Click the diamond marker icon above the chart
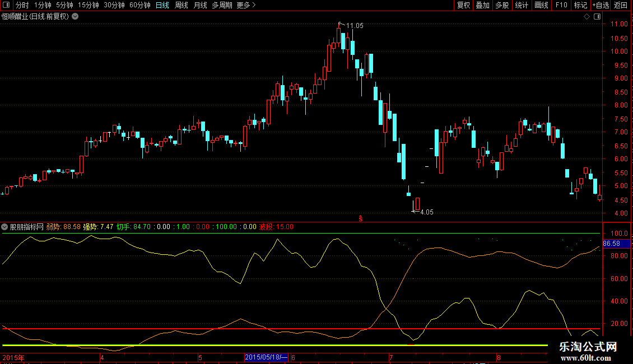The height and width of the screenshot is (364, 633). tap(587, 17)
